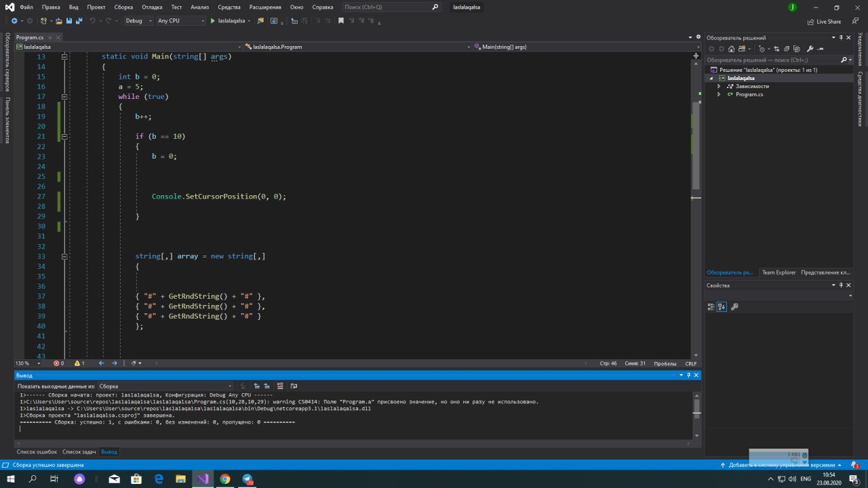Click the Live Share button
This screenshot has width=868, height=488.
tap(824, 22)
